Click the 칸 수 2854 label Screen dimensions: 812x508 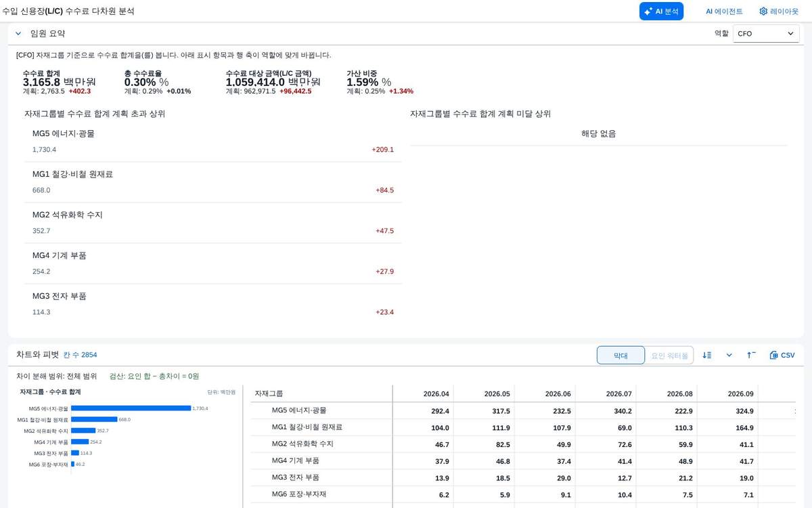[x=80, y=355]
